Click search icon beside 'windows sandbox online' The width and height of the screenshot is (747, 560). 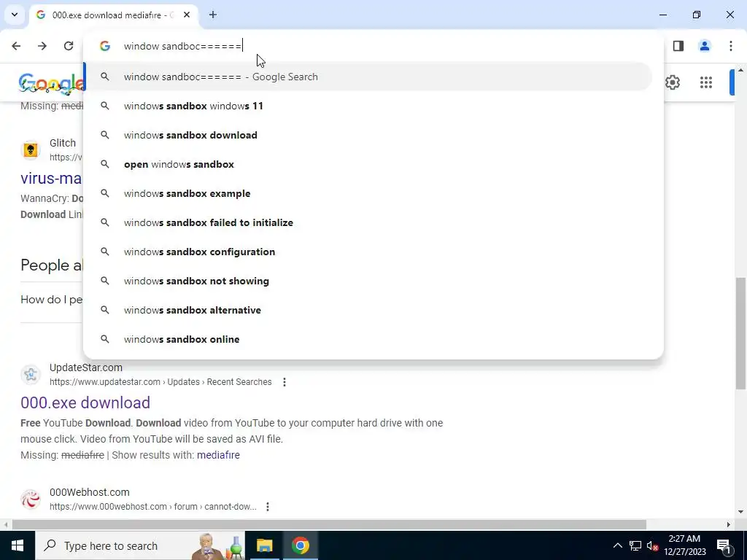click(x=105, y=339)
